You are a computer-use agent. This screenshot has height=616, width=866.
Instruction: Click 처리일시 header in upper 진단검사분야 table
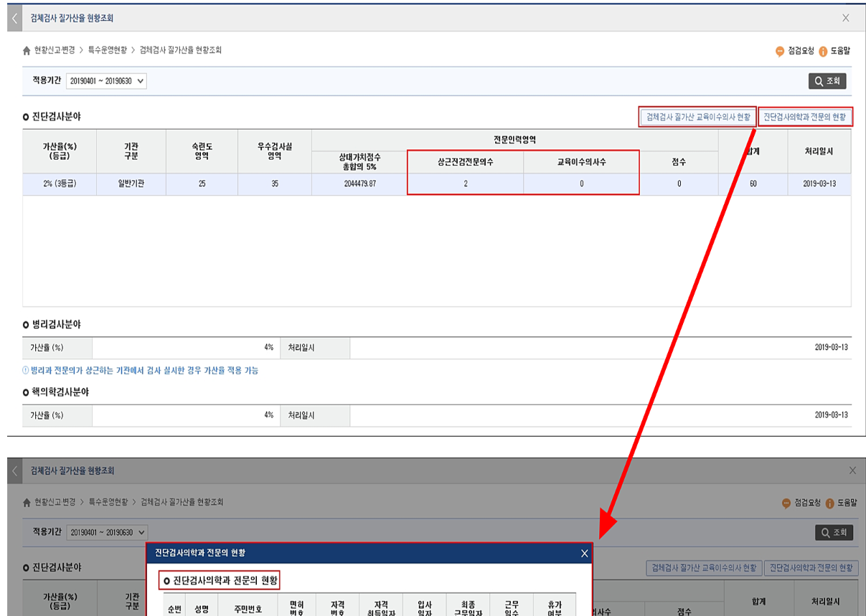pyautogui.click(x=819, y=151)
